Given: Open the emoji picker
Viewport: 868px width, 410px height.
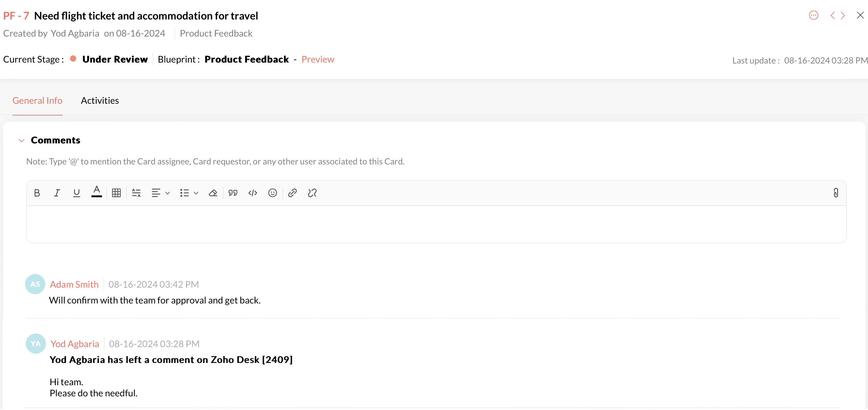Looking at the screenshot, I should [x=272, y=193].
